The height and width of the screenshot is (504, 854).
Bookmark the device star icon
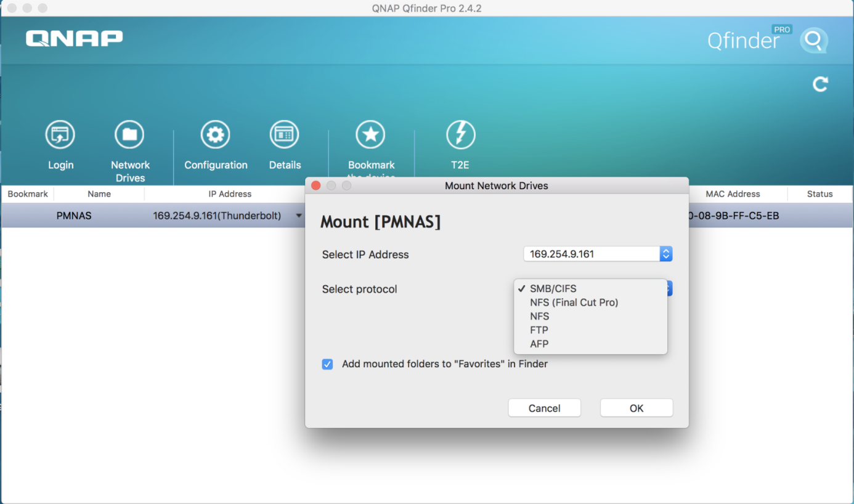coord(371,134)
